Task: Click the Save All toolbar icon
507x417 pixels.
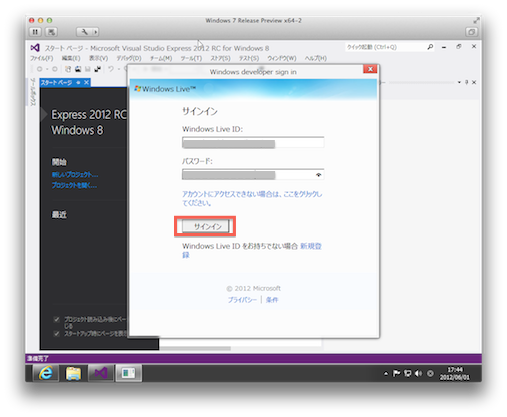Action: (98, 69)
